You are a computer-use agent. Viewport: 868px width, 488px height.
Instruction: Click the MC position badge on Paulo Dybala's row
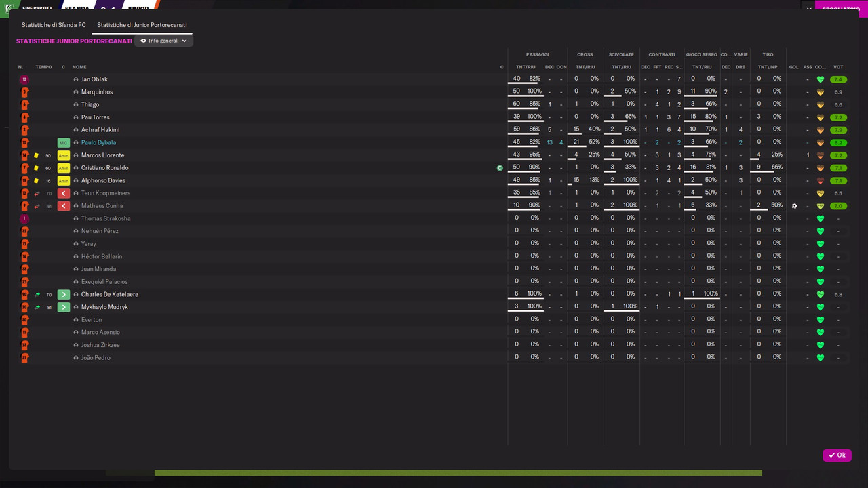pyautogui.click(x=64, y=143)
